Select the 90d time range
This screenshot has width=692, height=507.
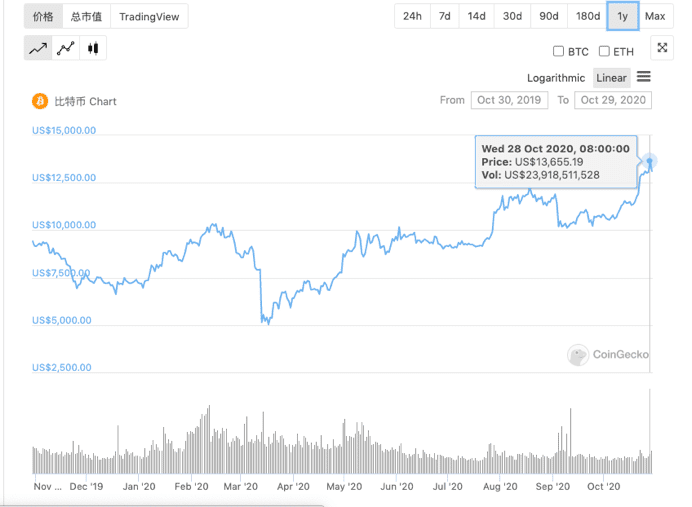[x=549, y=16]
